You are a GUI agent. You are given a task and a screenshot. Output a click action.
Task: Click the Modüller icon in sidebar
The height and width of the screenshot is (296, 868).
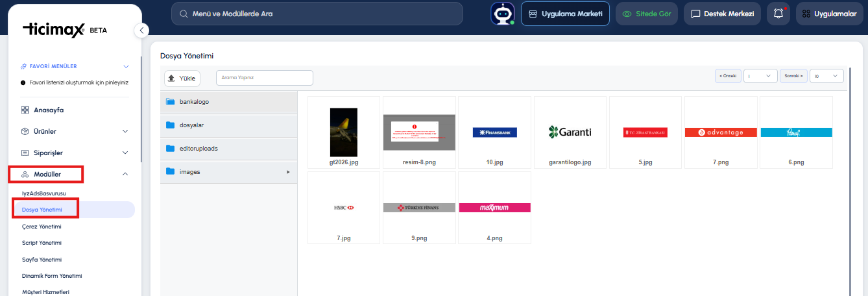click(25, 174)
